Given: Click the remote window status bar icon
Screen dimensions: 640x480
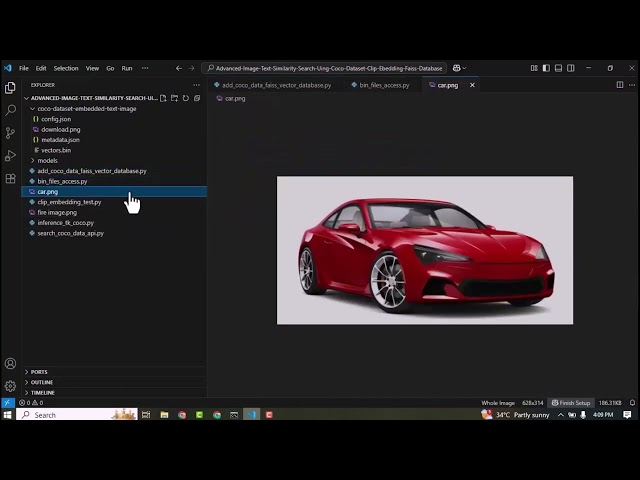Looking at the screenshot, I should click(x=7, y=402).
